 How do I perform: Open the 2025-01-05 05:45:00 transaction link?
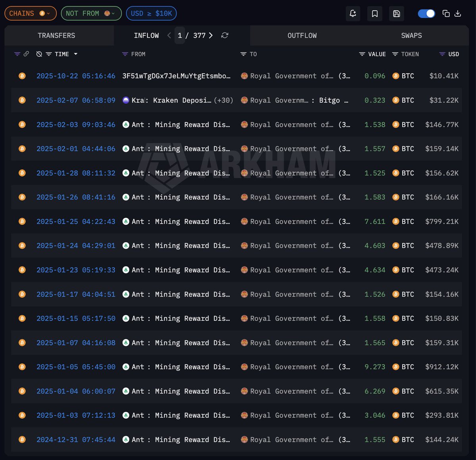click(x=76, y=367)
